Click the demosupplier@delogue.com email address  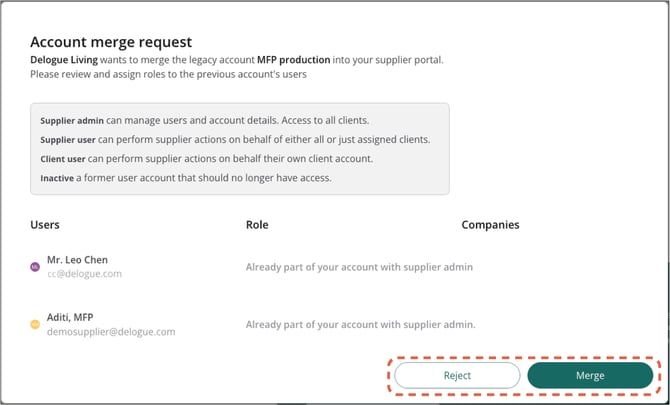click(111, 331)
